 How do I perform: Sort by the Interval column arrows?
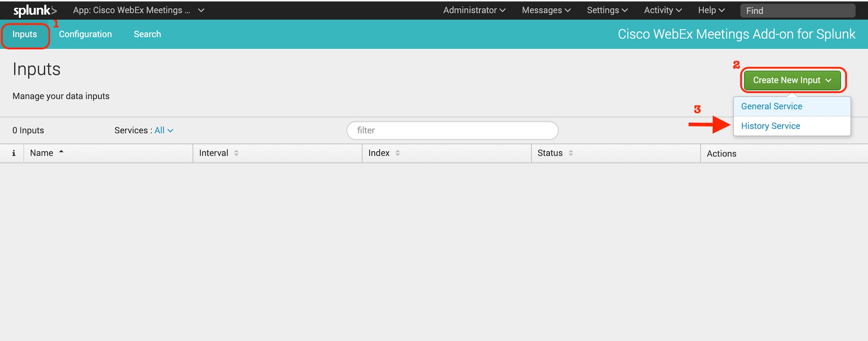[236, 153]
